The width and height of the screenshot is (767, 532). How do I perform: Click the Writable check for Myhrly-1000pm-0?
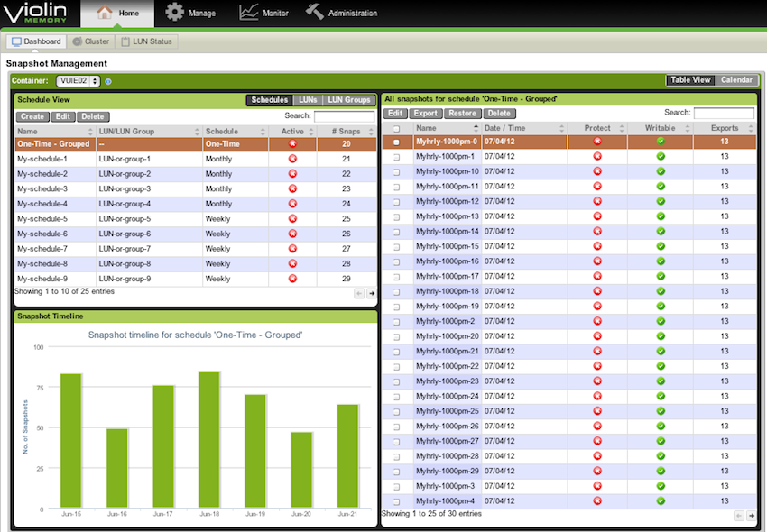tap(661, 142)
